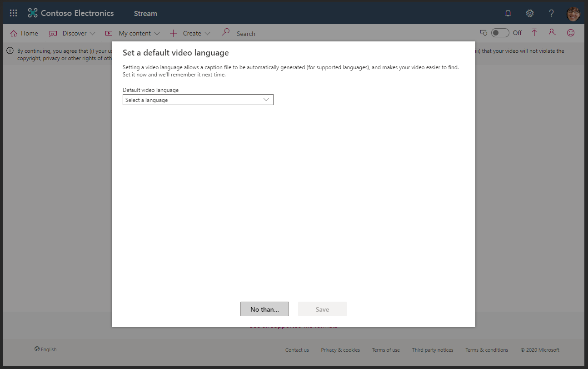The image size is (588, 369).
Task: Open the Terms & conditions link
Action: [x=487, y=350]
